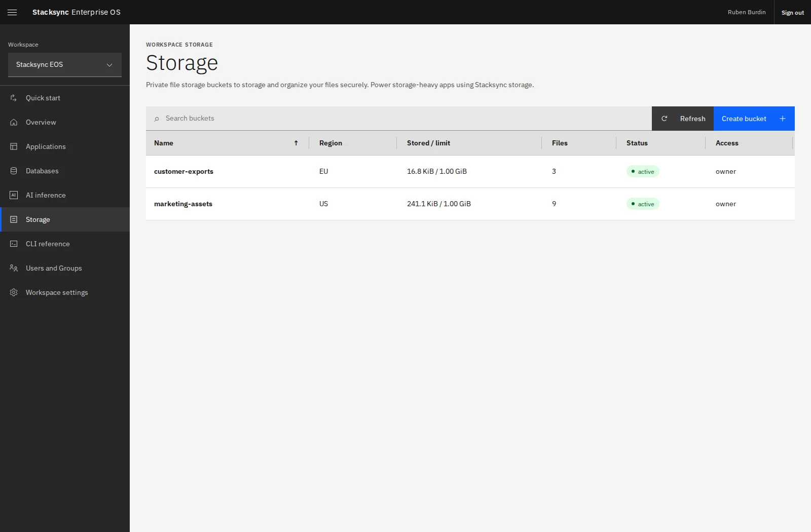Focus the Search buckets field
The width and height of the screenshot is (811, 532).
coord(399,119)
